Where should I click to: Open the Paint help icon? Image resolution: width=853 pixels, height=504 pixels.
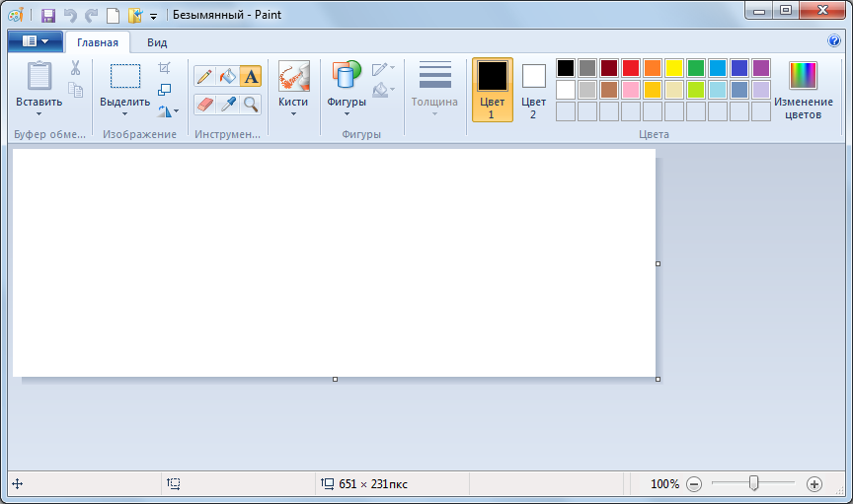coord(834,41)
